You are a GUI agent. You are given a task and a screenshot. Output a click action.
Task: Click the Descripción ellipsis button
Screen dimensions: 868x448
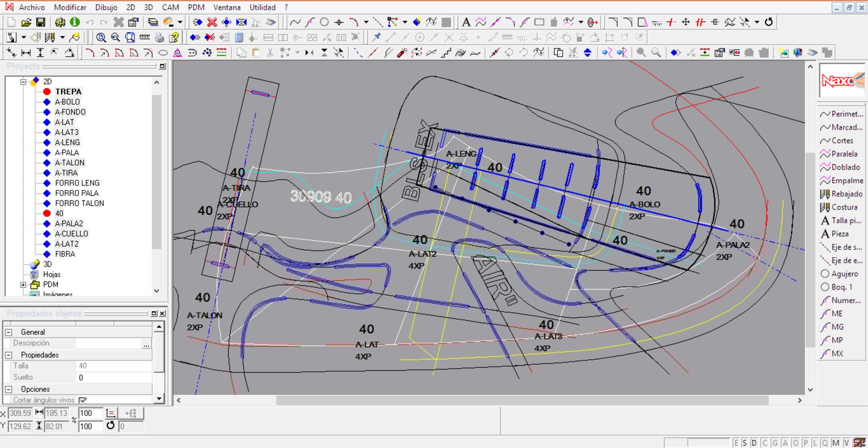tap(146, 344)
